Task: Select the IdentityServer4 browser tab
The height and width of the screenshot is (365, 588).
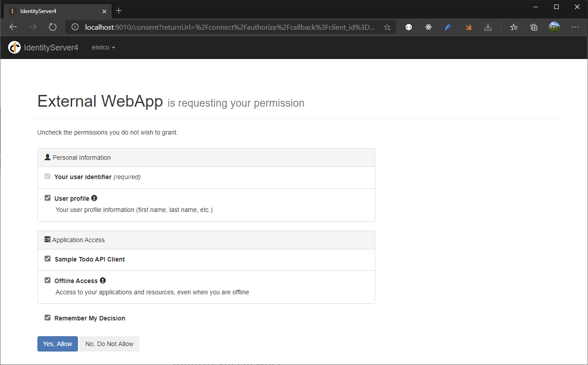Action: coord(54,11)
